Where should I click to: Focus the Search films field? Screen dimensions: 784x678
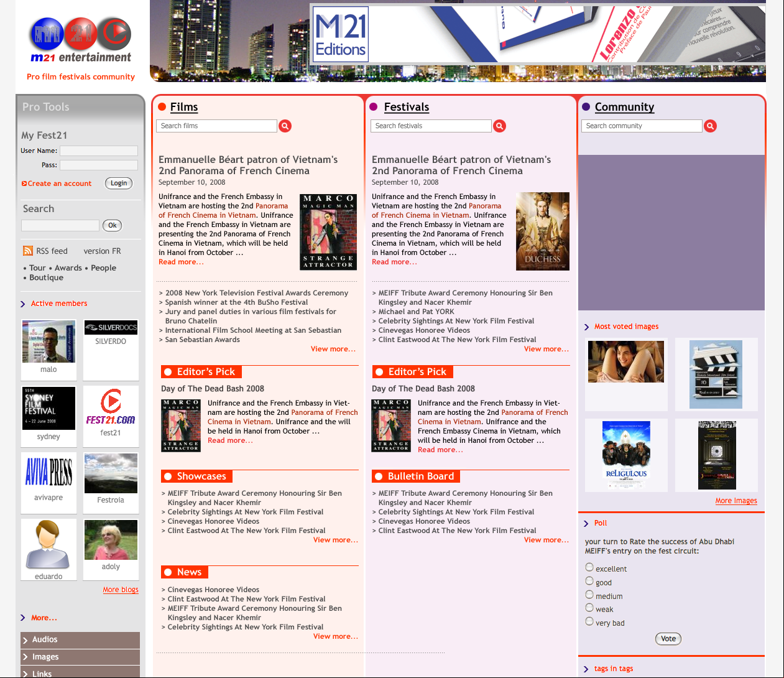(x=216, y=126)
